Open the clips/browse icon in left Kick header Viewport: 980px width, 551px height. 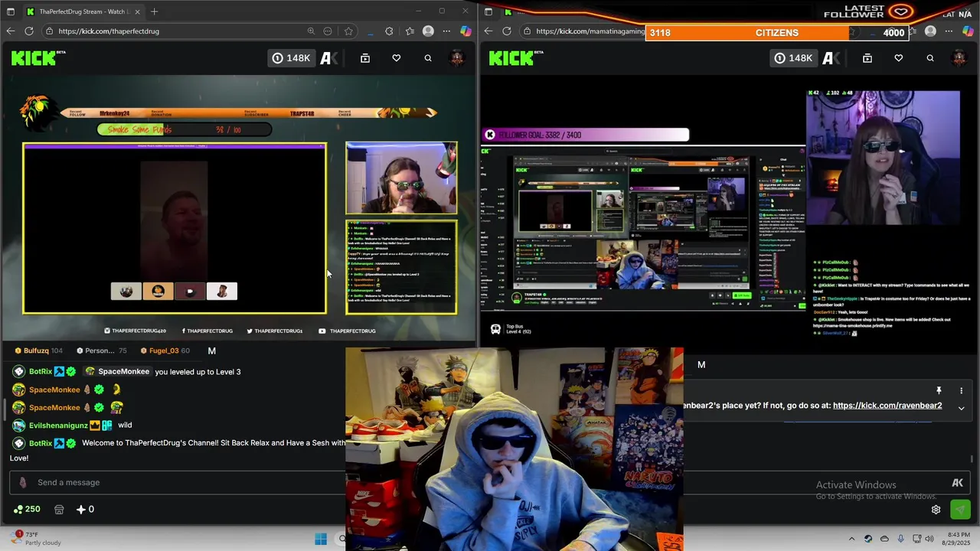pos(365,58)
